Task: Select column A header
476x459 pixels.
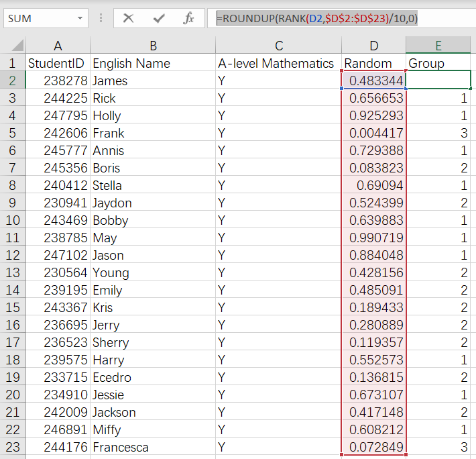Action: click(x=58, y=46)
